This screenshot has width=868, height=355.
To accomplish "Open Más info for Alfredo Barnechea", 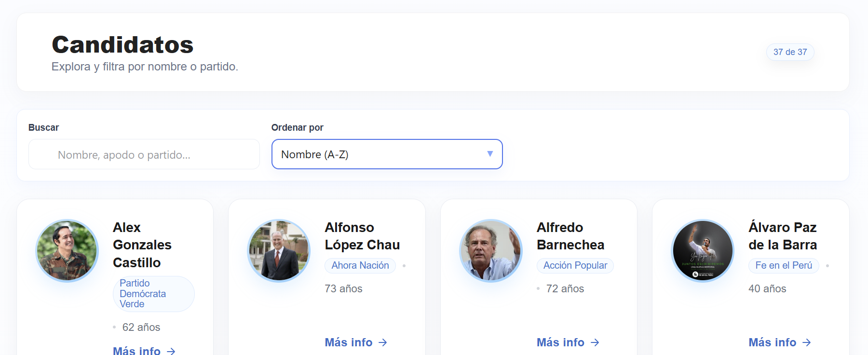I will 568,342.
